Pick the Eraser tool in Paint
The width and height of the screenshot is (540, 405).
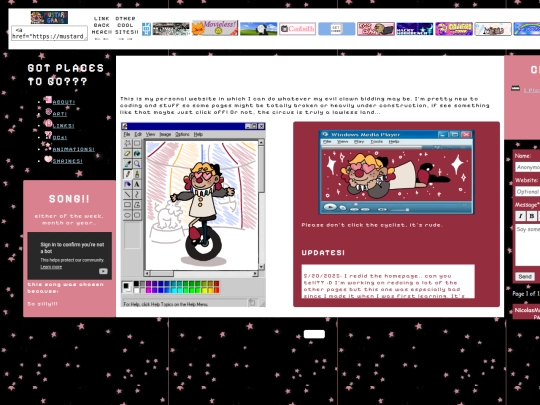tap(127, 154)
